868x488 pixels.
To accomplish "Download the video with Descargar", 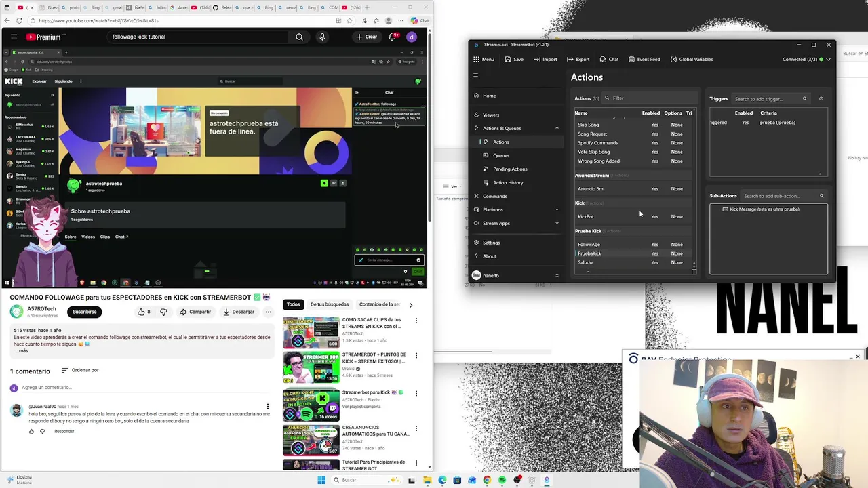I will tap(239, 312).
